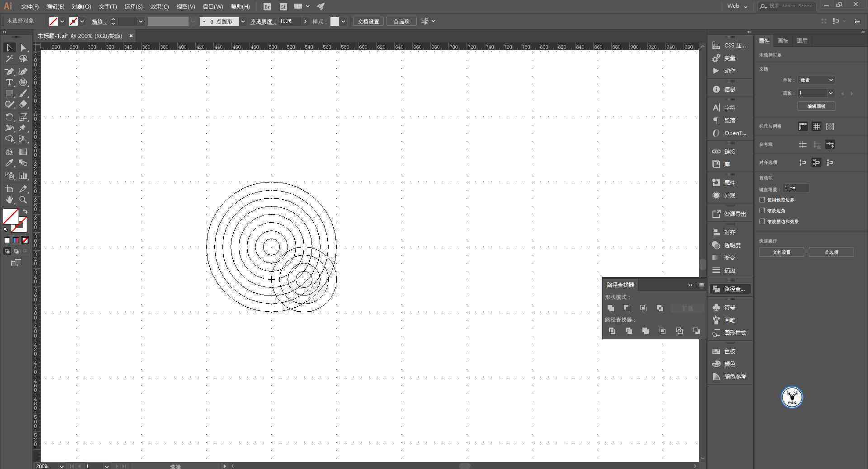868x469 pixels.
Task: Click 文档设置 in the control bar
Action: tap(368, 21)
